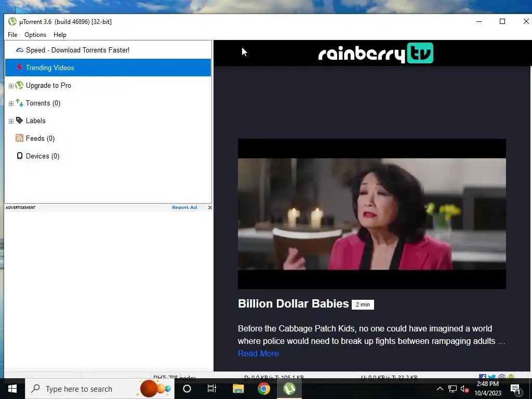Play the Billion Dollar Babies video thumbnail

coord(372,214)
